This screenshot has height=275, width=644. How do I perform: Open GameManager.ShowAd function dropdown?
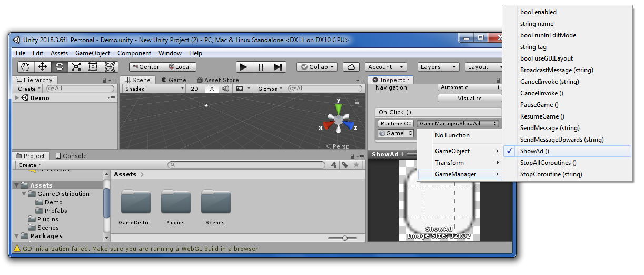[458, 124]
